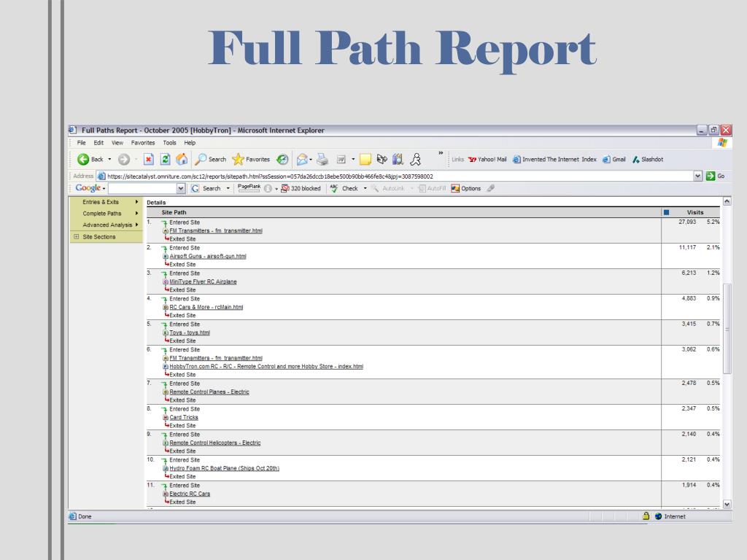Print page with printer icon
The height and width of the screenshot is (560, 747).
click(x=322, y=159)
